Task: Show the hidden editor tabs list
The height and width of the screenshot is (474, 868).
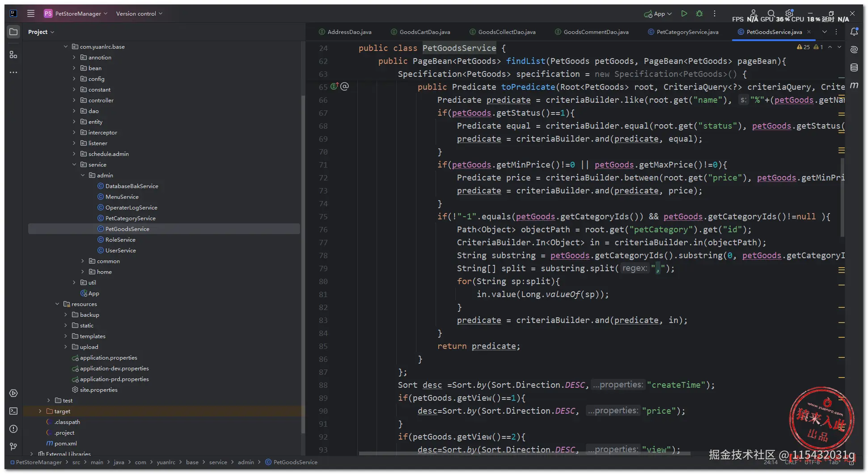Action: [825, 32]
